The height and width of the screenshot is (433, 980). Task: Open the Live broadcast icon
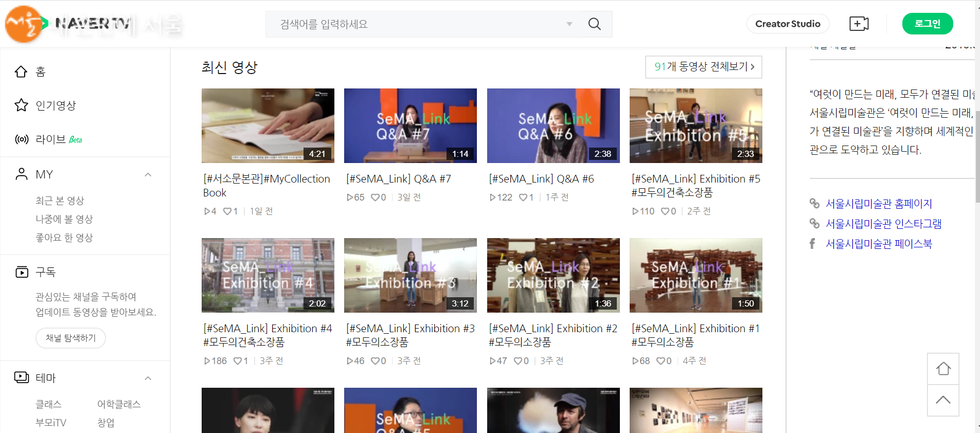point(22,139)
